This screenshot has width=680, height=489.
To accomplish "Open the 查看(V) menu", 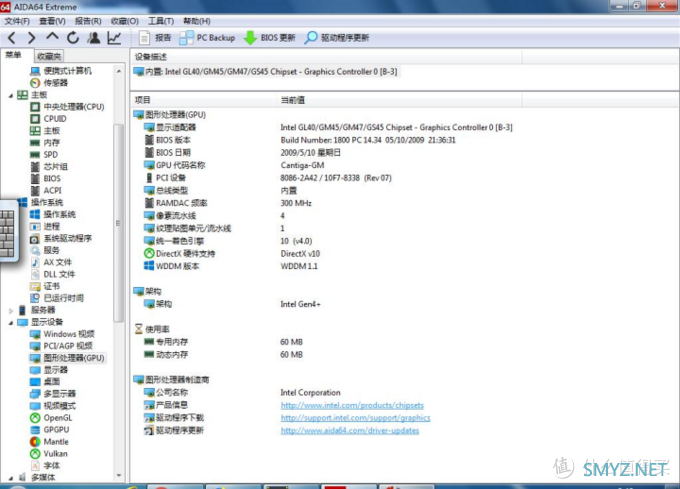I will pos(52,21).
